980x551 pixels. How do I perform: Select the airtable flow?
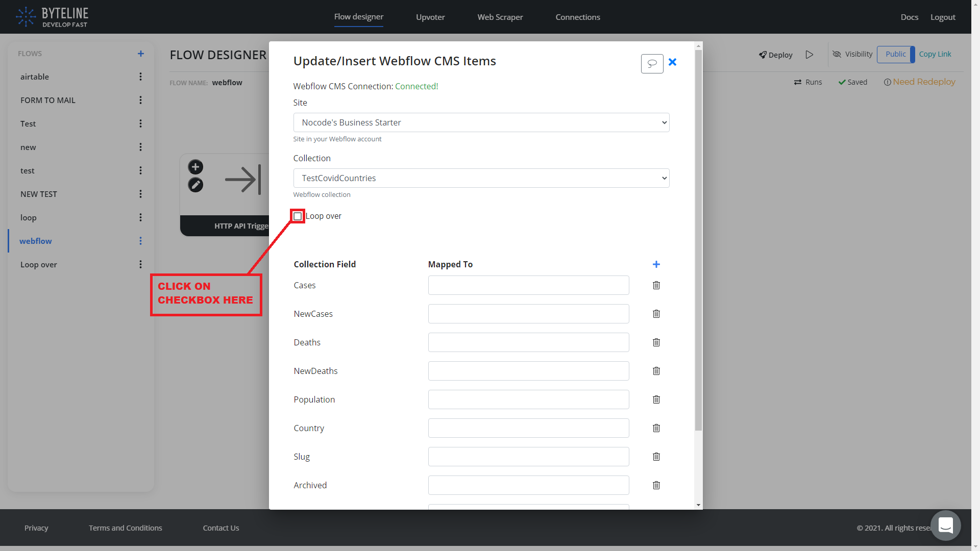point(35,77)
